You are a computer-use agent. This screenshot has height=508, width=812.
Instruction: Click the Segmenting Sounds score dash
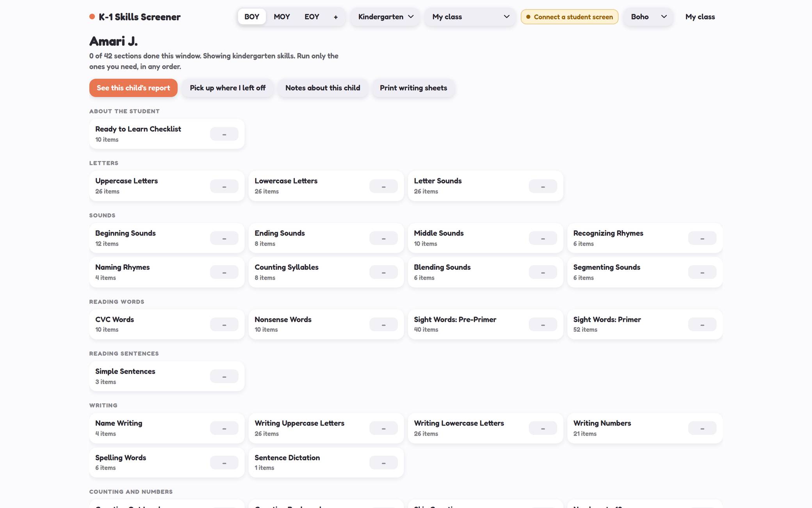click(702, 272)
